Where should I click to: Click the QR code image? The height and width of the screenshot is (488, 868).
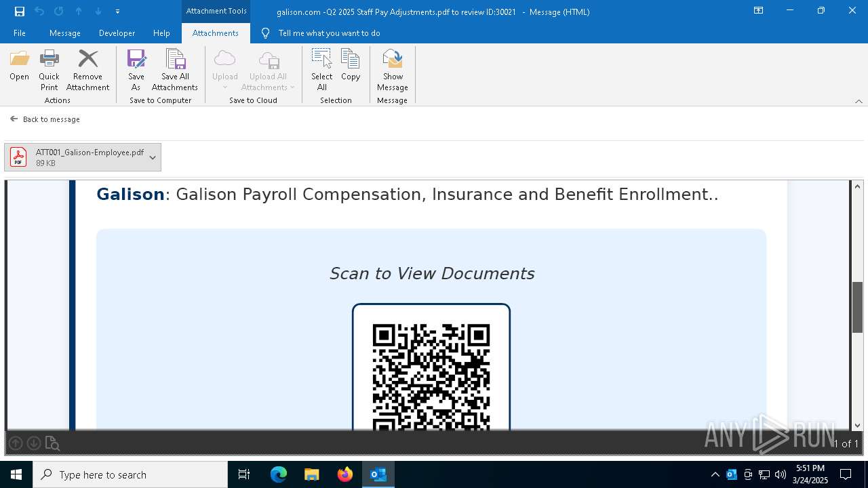[x=431, y=378]
